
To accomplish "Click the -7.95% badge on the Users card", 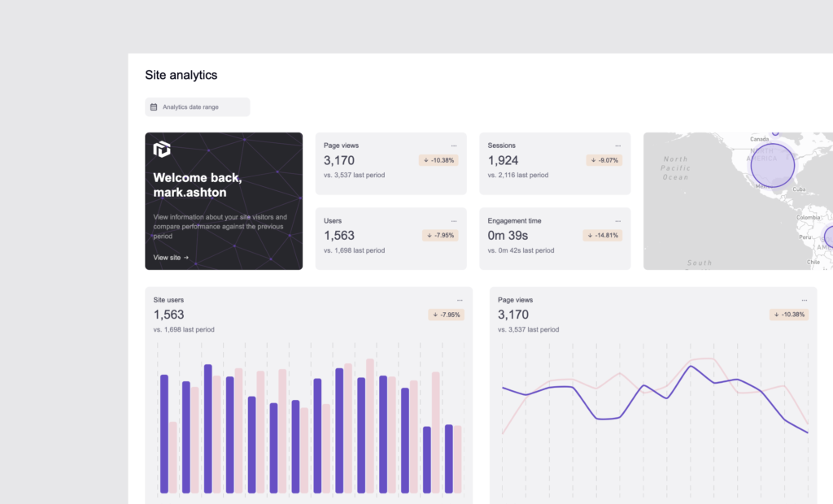I will pos(439,235).
